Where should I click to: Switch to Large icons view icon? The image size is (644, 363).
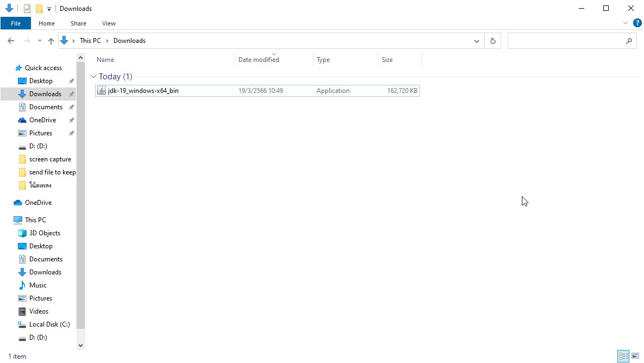(635, 356)
